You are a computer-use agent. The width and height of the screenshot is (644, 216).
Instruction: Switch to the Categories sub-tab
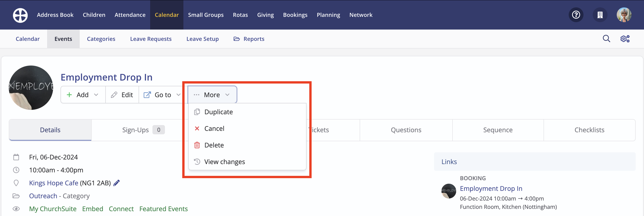[x=101, y=39]
